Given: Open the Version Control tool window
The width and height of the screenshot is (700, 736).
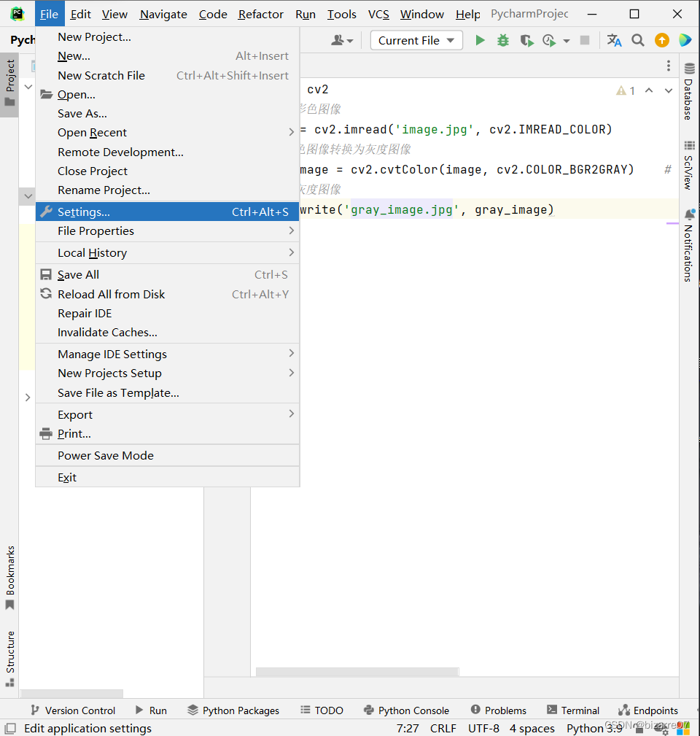Looking at the screenshot, I should 73,710.
